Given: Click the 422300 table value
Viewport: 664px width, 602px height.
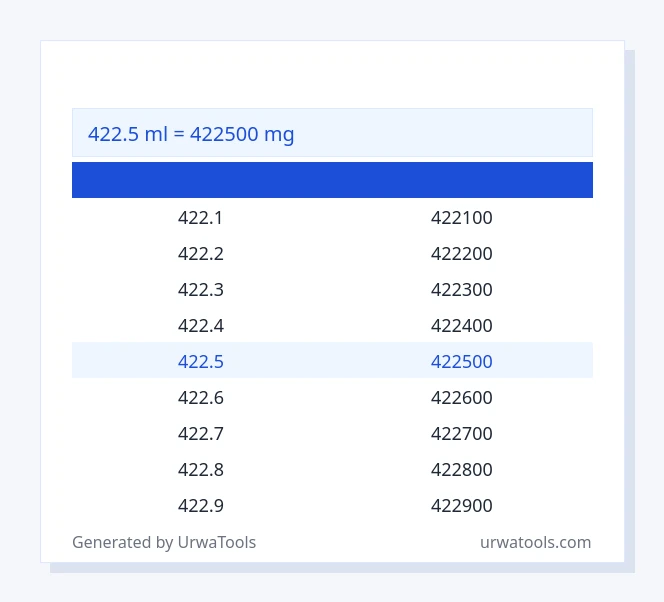Looking at the screenshot, I should coord(462,290).
